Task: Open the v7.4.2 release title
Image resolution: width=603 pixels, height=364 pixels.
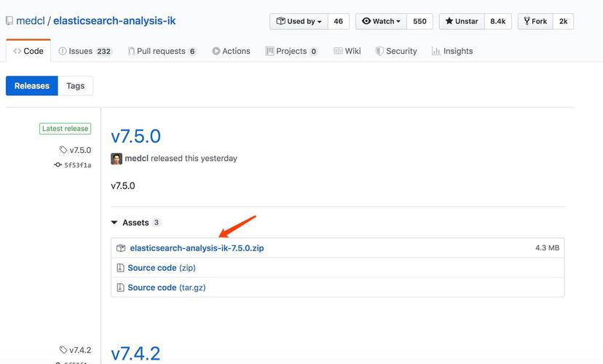Action: 135,353
